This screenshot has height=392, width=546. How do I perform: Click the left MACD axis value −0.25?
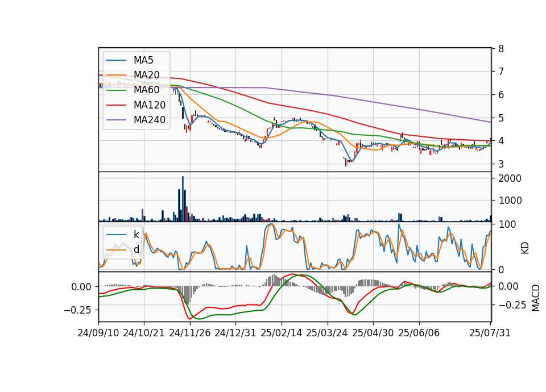coord(77,310)
